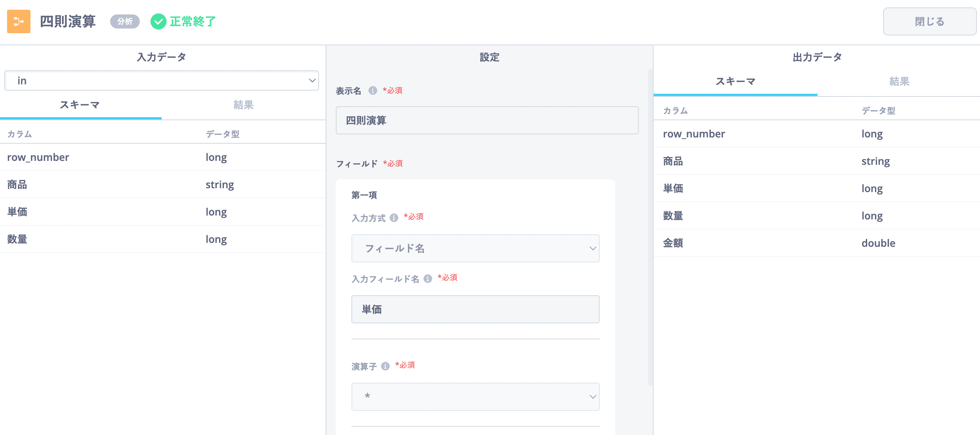Select 単価 row in input schema
The height and width of the screenshot is (435, 980).
point(163,212)
